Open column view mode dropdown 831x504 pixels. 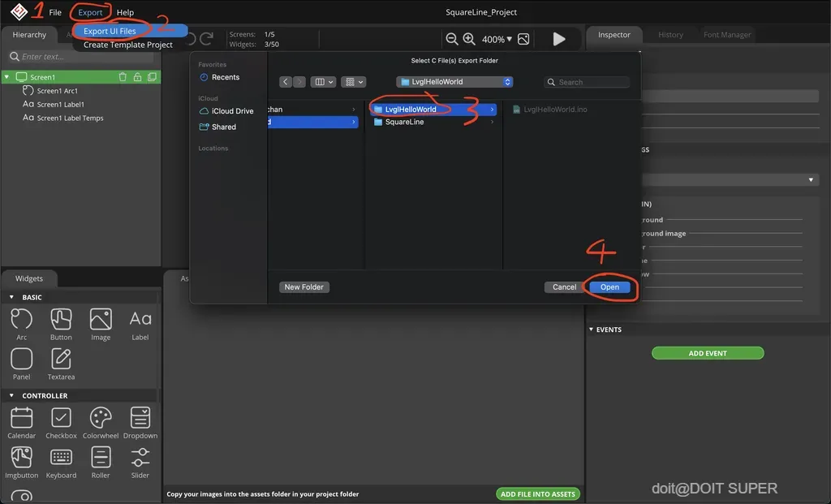pyautogui.click(x=323, y=82)
